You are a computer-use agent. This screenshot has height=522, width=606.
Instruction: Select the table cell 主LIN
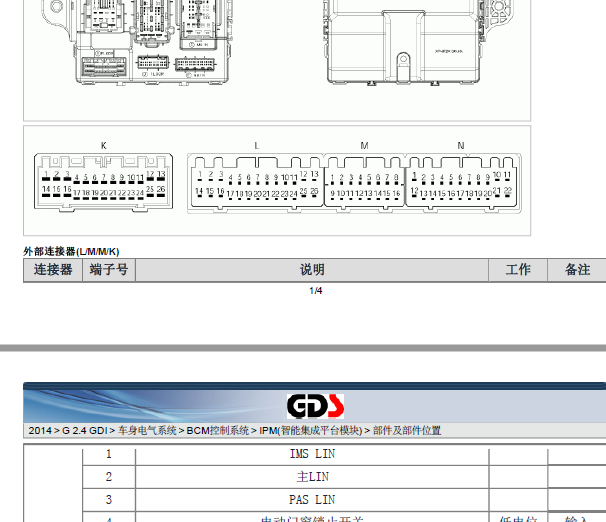coord(313,477)
